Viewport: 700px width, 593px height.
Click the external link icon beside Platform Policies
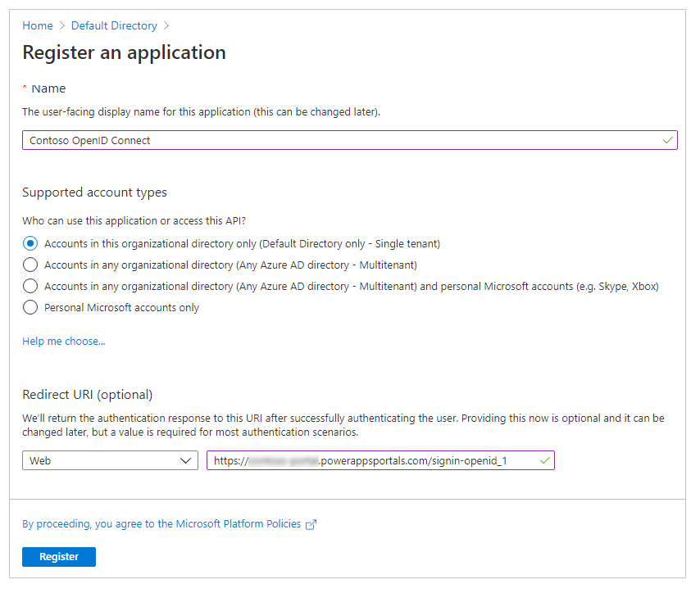coord(310,523)
